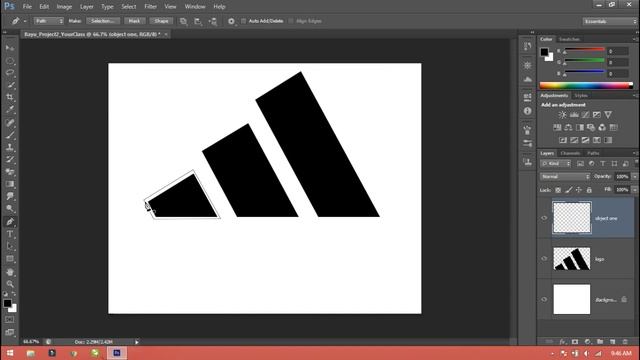
Task: Toggle lock all for layer
Action: click(589, 190)
